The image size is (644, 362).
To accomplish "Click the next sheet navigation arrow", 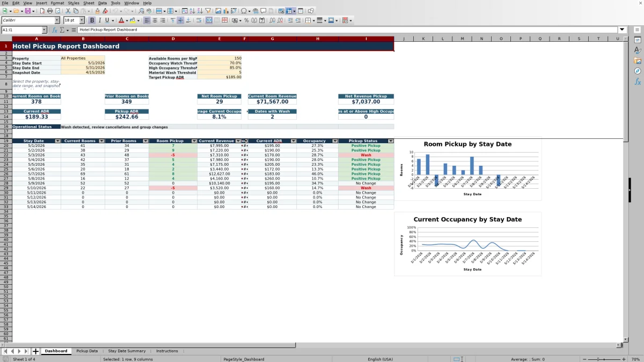I will click(x=19, y=351).
